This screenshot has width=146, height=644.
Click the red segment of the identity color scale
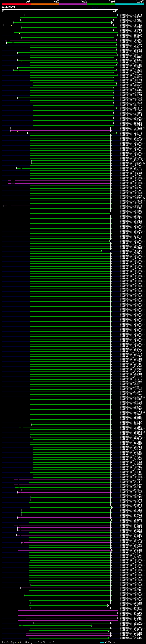click(x=16, y=4)
